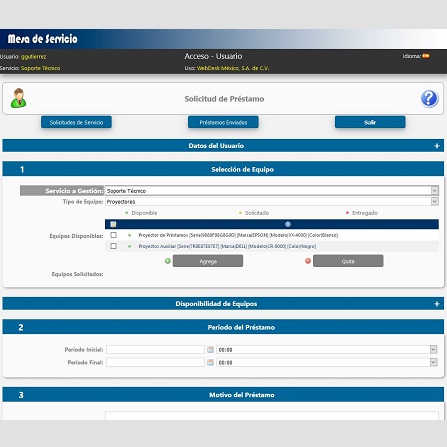Change language via the Idioma flag icon

coord(426,56)
